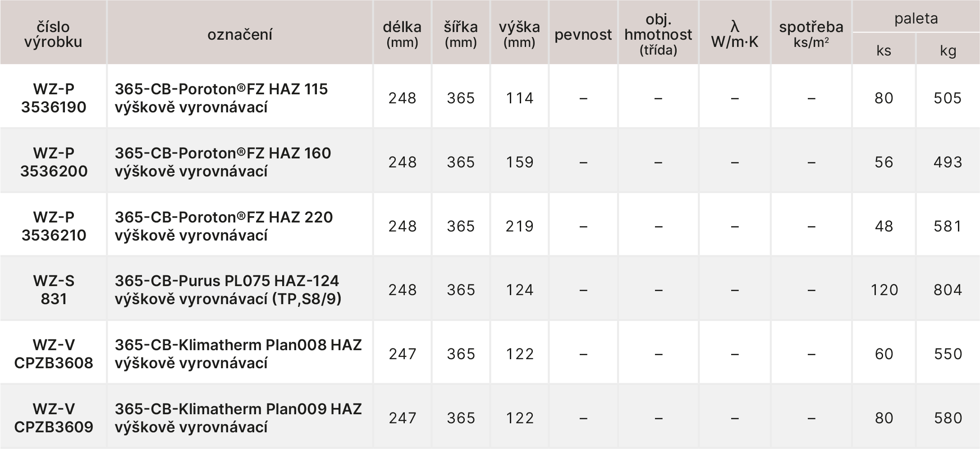Select the Poroton FZ HAZ 160 row
This screenshot has width=980, height=449.
pyautogui.click(x=223, y=162)
